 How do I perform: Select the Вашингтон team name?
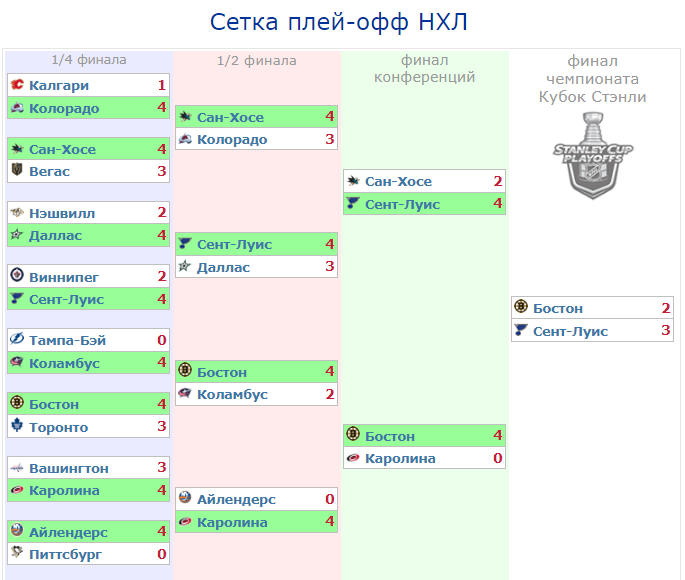pos(69,468)
